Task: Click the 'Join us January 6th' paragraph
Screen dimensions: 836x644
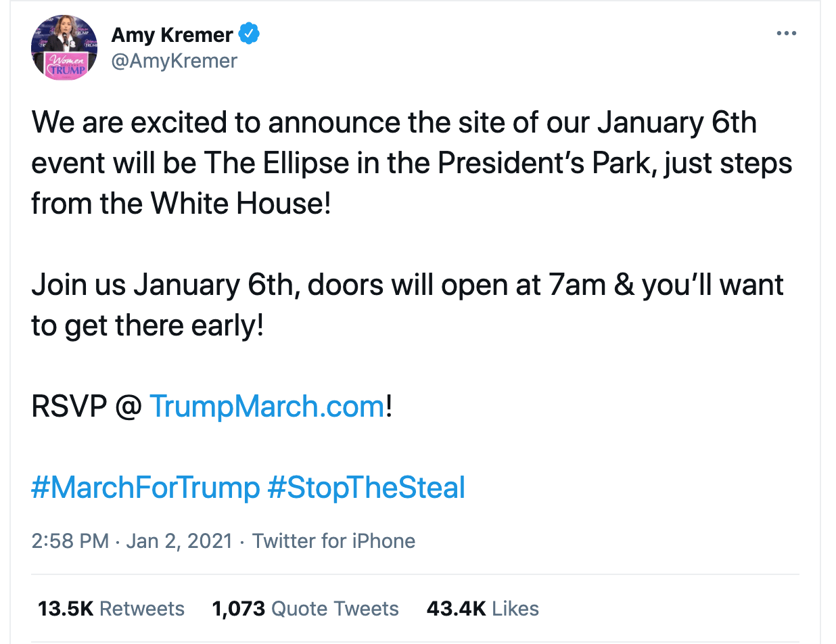Action: tap(408, 305)
